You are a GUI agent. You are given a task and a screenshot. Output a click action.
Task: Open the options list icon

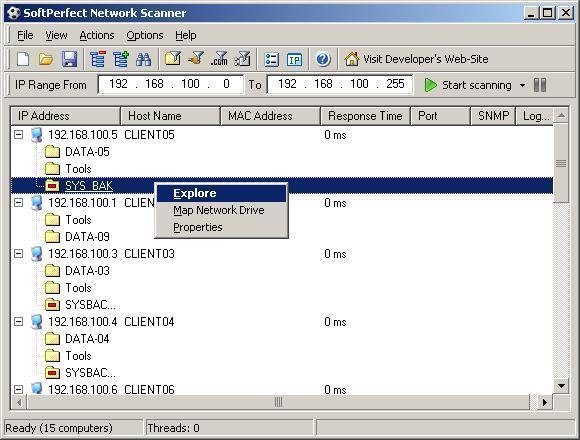[272, 60]
